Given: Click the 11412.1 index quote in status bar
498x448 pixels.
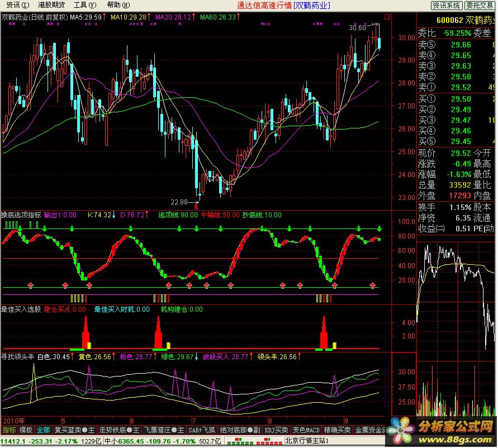Looking at the screenshot, I should coord(12,441).
